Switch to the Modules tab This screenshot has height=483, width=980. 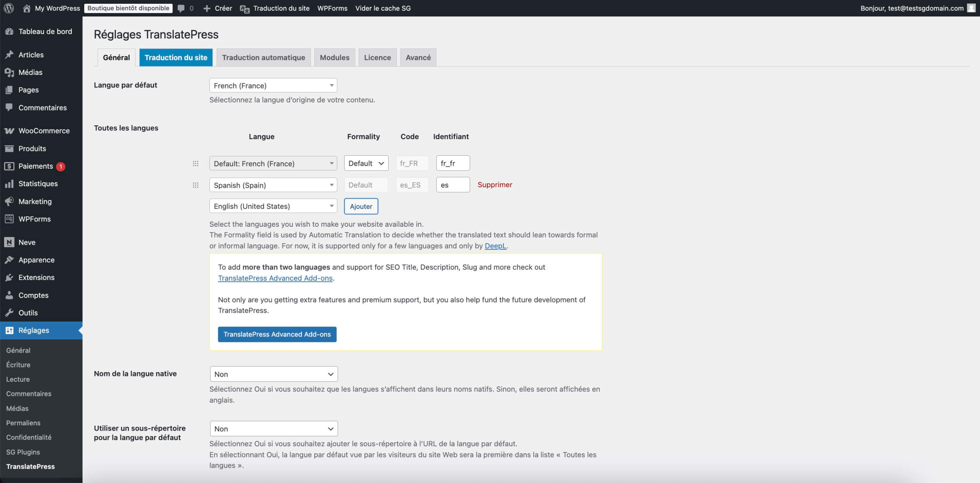pyautogui.click(x=335, y=57)
